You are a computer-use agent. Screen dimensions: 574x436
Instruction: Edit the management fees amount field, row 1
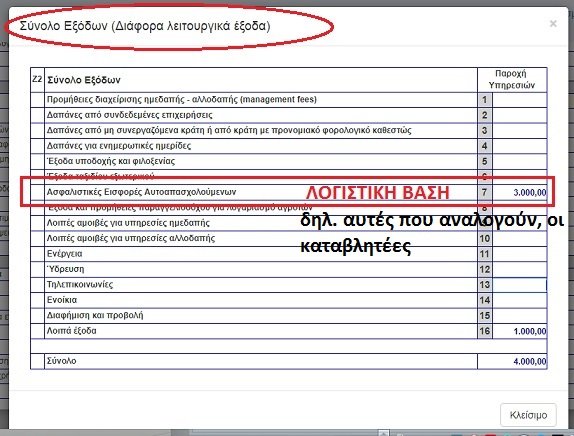(x=519, y=100)
